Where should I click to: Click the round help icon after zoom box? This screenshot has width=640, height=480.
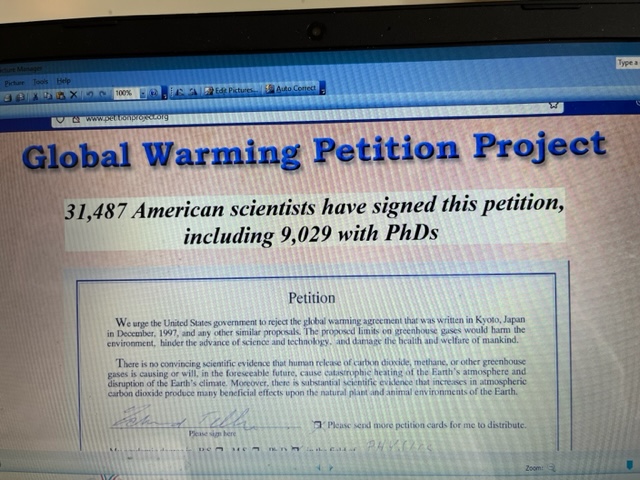pyautogui.click(x=153, y=93)
